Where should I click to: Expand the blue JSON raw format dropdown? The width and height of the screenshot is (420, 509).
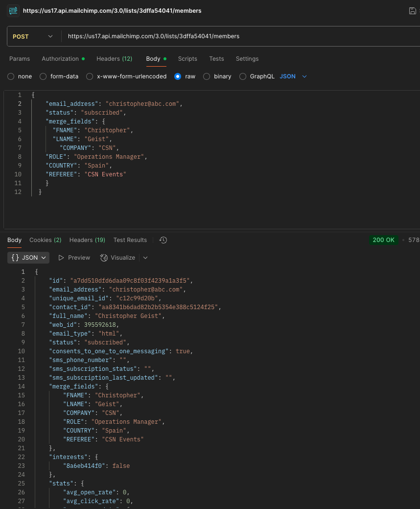[293, 76]
